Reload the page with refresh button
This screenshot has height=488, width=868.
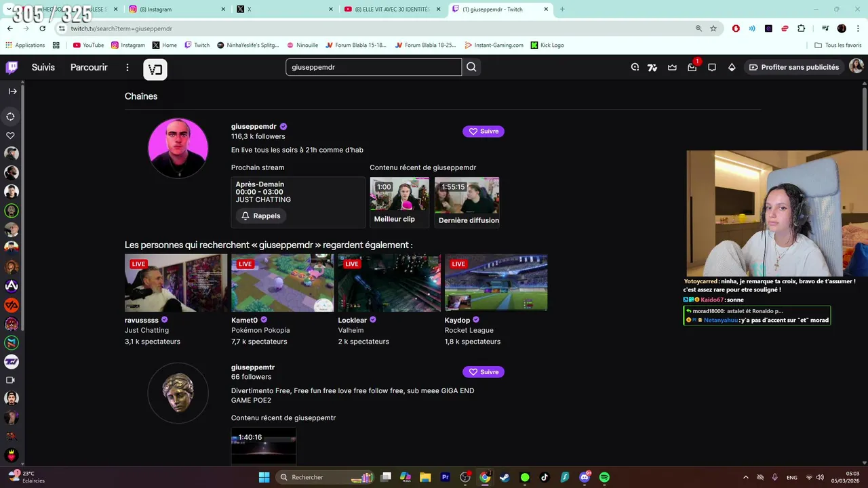coord(42,28)
